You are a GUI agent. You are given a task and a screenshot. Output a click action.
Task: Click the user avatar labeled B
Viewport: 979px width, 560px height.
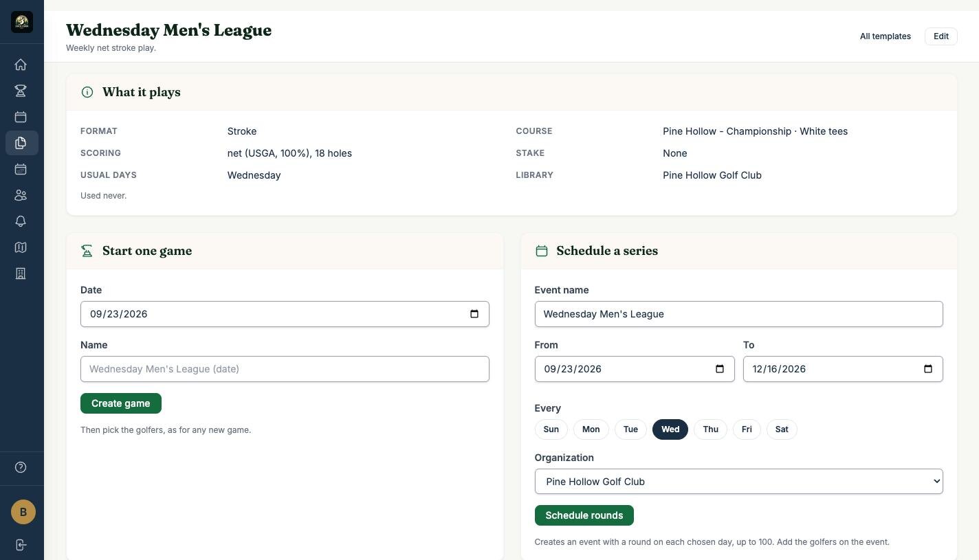point(23,512)
